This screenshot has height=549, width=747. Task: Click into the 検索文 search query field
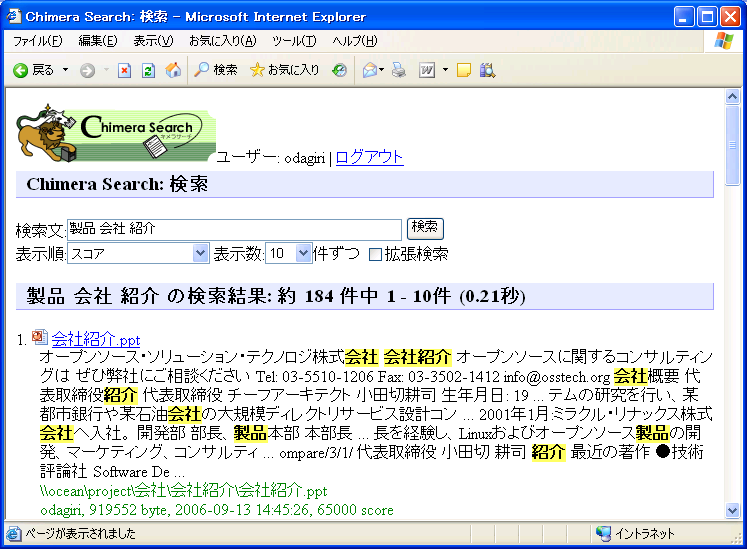(x=234, y=230)
